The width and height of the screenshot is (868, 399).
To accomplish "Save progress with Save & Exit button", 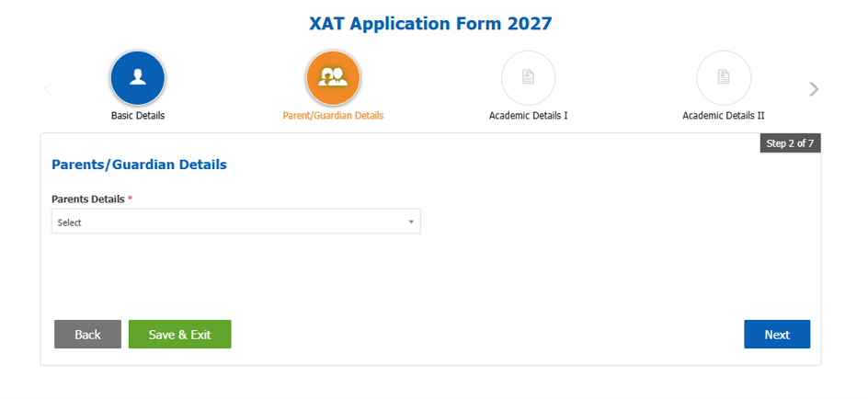I will tap(180, 335).
